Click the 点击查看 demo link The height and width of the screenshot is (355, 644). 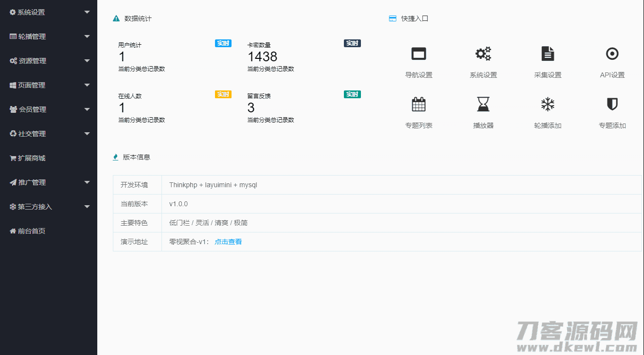pos(228,242)
